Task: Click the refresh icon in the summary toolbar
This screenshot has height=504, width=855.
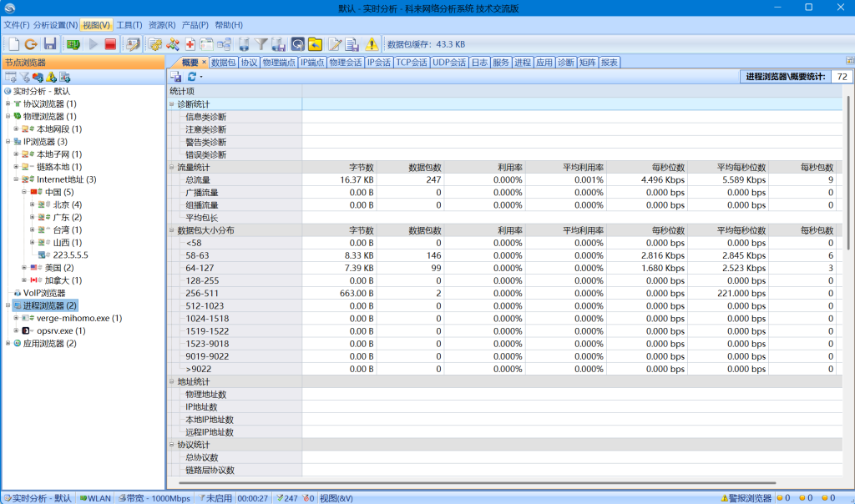Action: click(192, 77)
